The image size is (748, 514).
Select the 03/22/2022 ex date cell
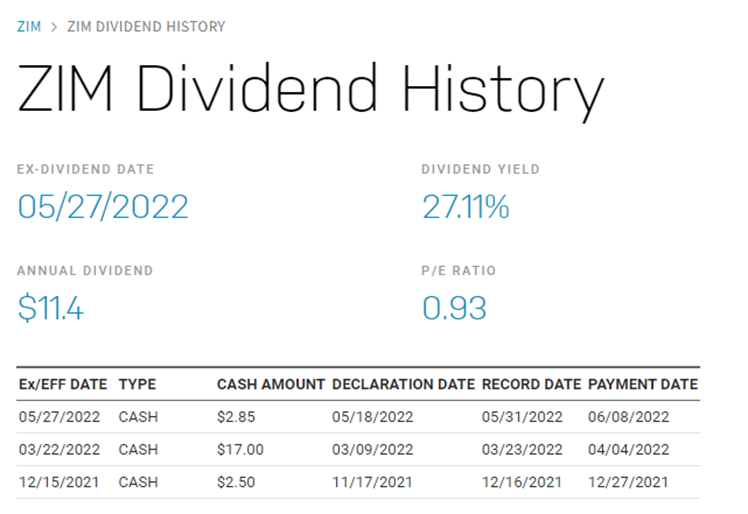pos(59,449)
